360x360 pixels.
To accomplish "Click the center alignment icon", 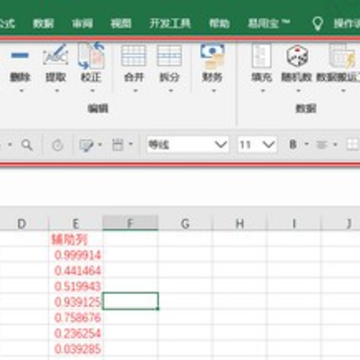I will tap(322, 145).
